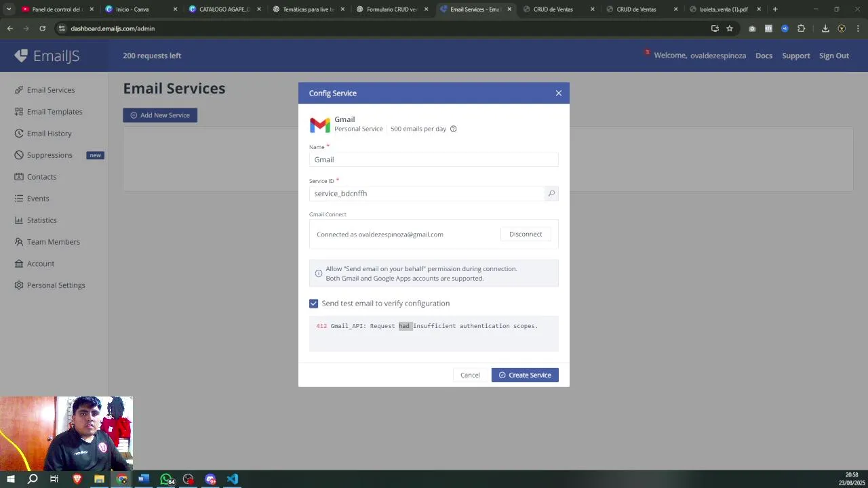
Task: Click the Chrome icon on taskbar
Action: point(122,479)
